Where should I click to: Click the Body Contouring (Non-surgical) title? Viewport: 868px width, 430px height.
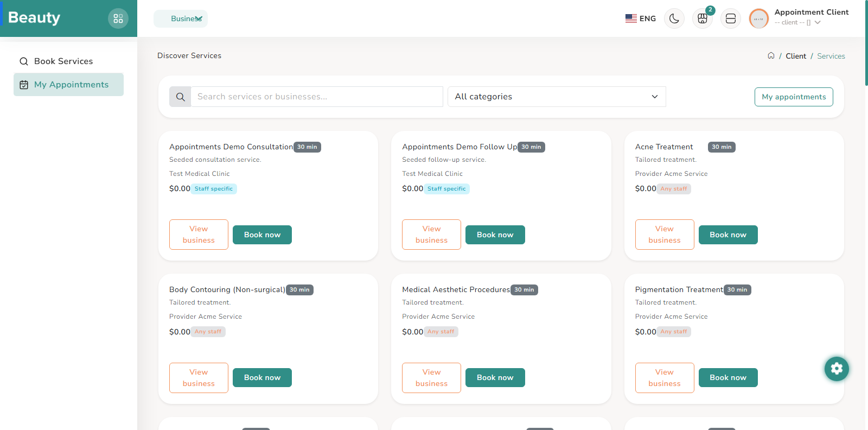(x=227, y=289)
